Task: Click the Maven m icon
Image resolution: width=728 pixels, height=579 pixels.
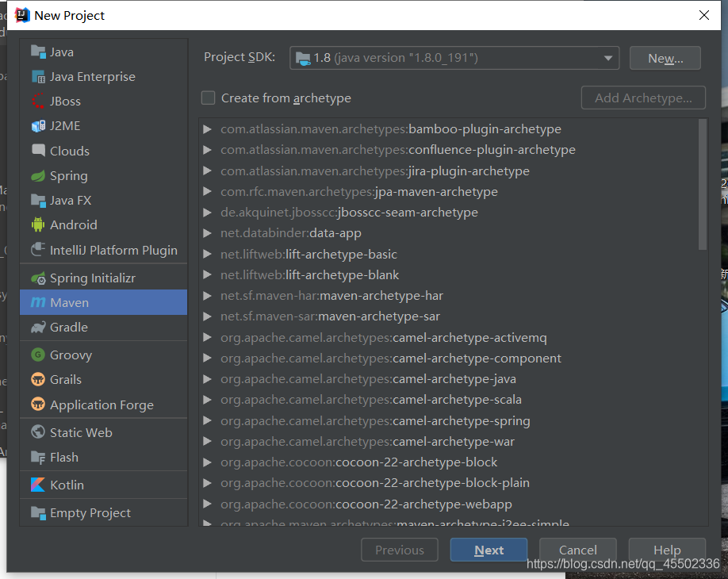Action: (38, 302)
